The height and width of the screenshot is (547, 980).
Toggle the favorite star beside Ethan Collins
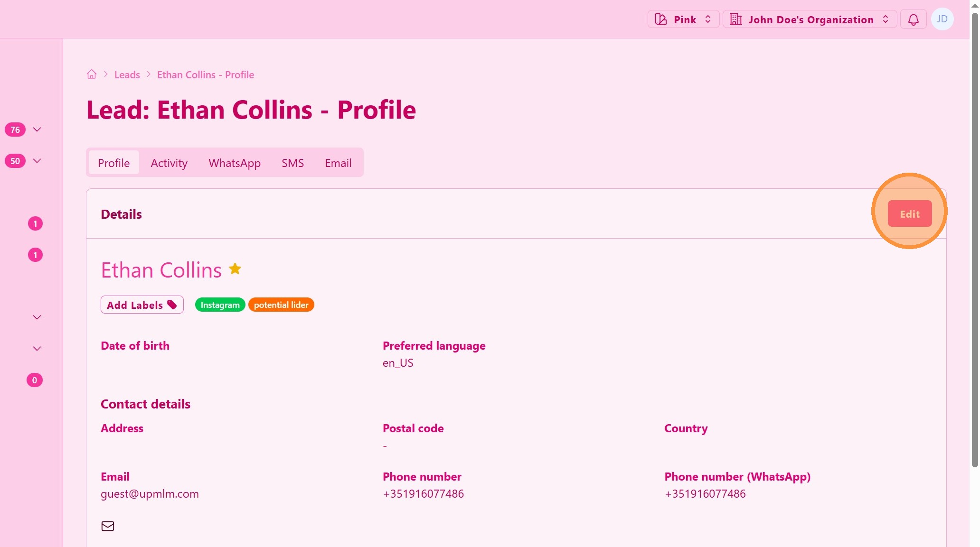(x=235, y=269)
